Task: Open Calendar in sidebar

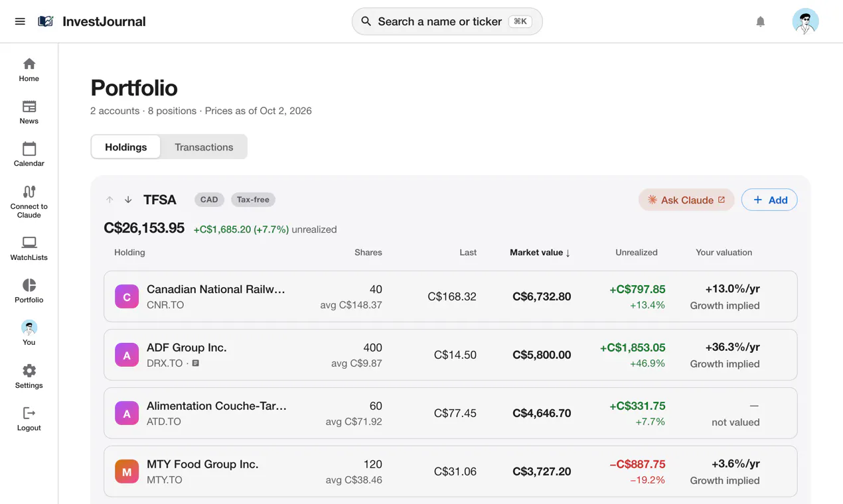Action: point(29,155)
